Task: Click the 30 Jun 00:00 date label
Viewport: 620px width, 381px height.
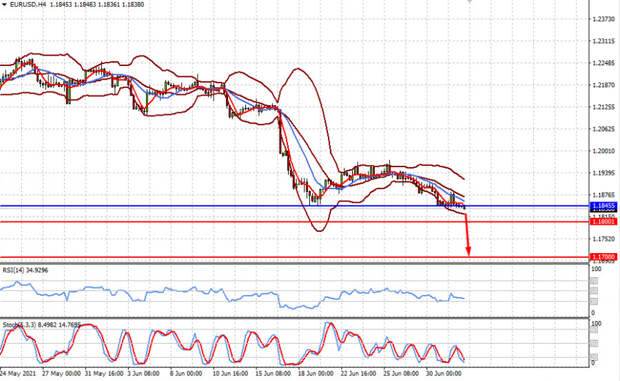Action: pyautogui.click(x=443, y=373)
